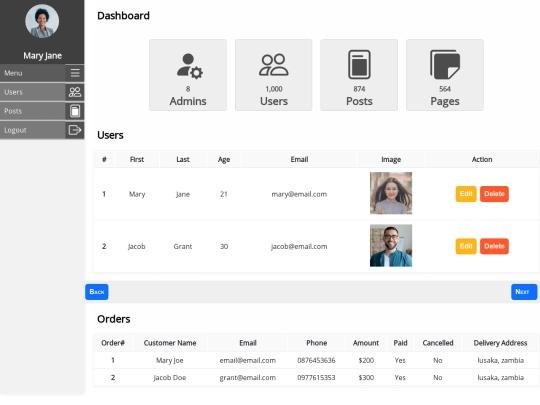This screenshot has height=405, width=540.
Task: Click the people icon on Users card
Action: (x=274, y=65)
